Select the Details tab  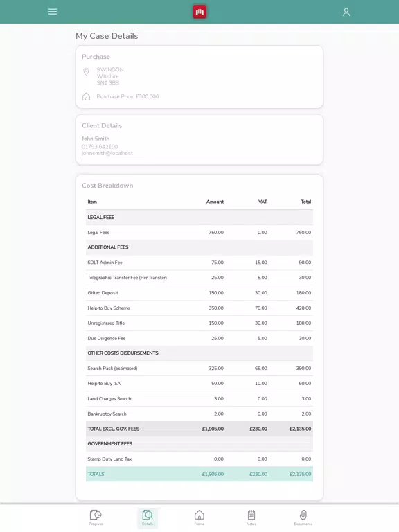[148, 517]
